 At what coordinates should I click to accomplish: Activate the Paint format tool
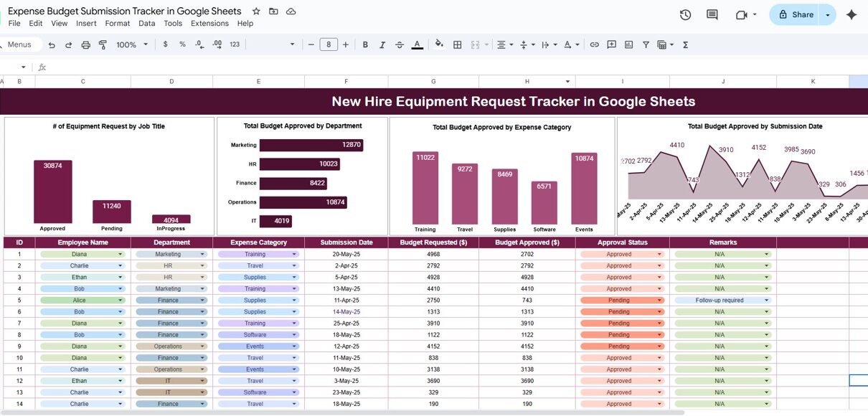coord(103,44)
